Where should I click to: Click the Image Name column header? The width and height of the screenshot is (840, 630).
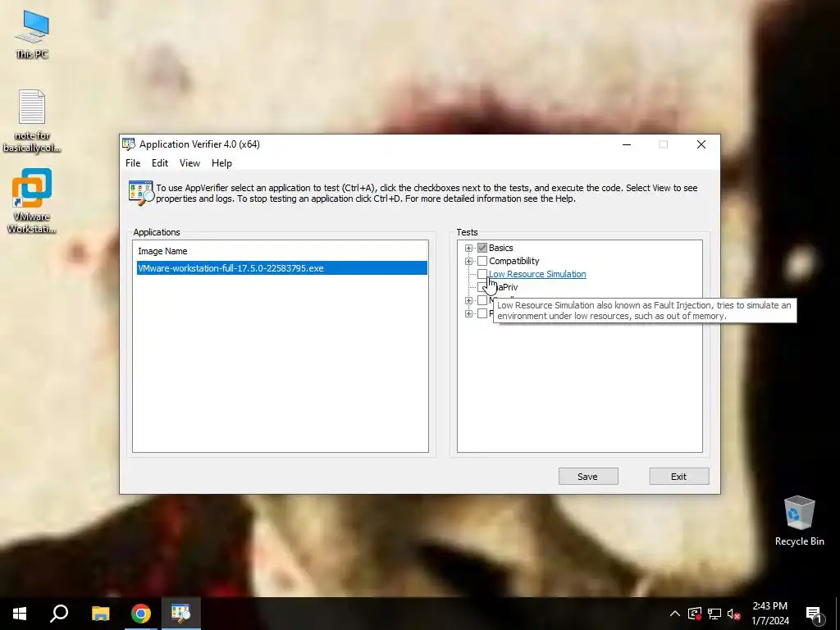(162, 251)
